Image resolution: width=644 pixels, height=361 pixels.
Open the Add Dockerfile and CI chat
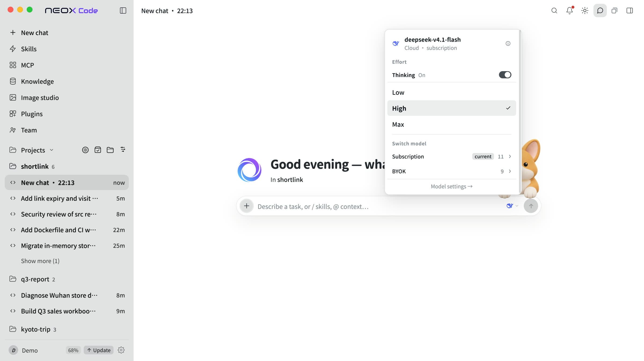[x=67, y=230]
